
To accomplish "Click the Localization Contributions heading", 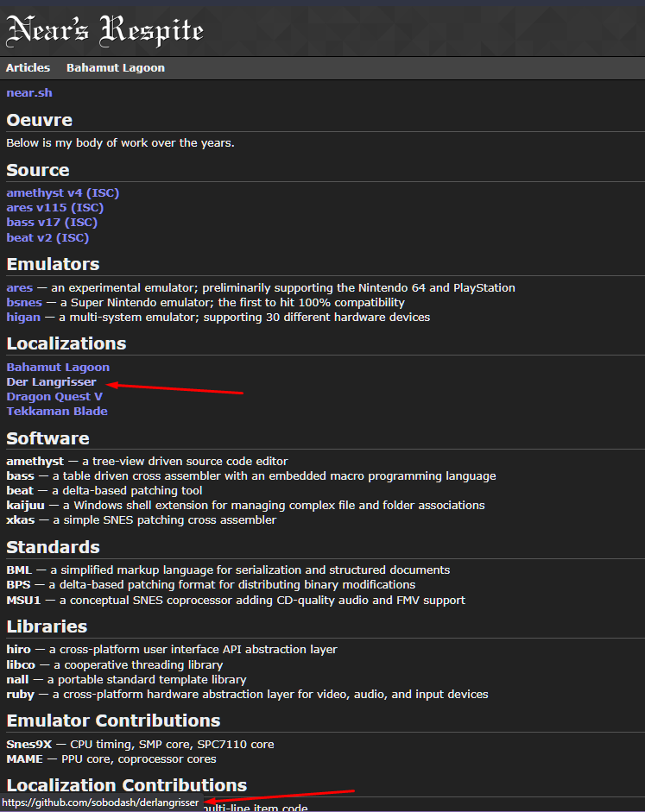I will [x=126, y=785].
